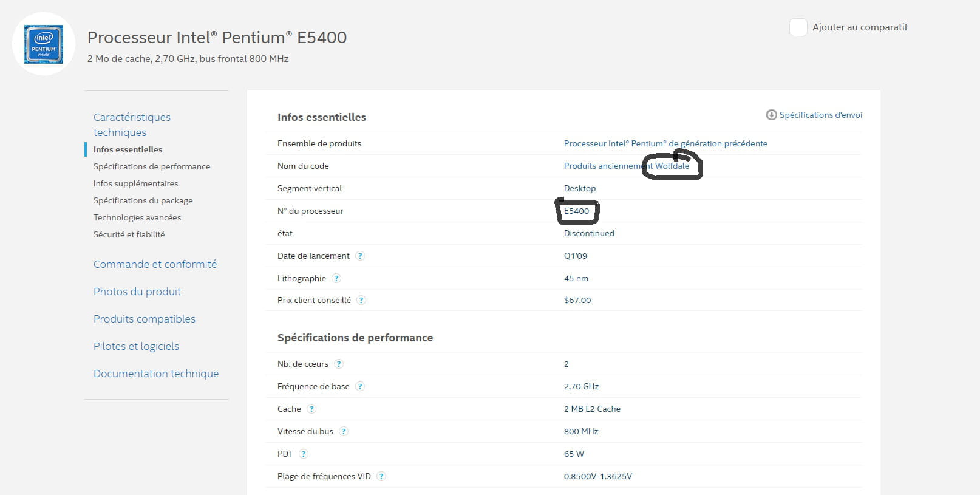Click the $67.00 price value

577,300
